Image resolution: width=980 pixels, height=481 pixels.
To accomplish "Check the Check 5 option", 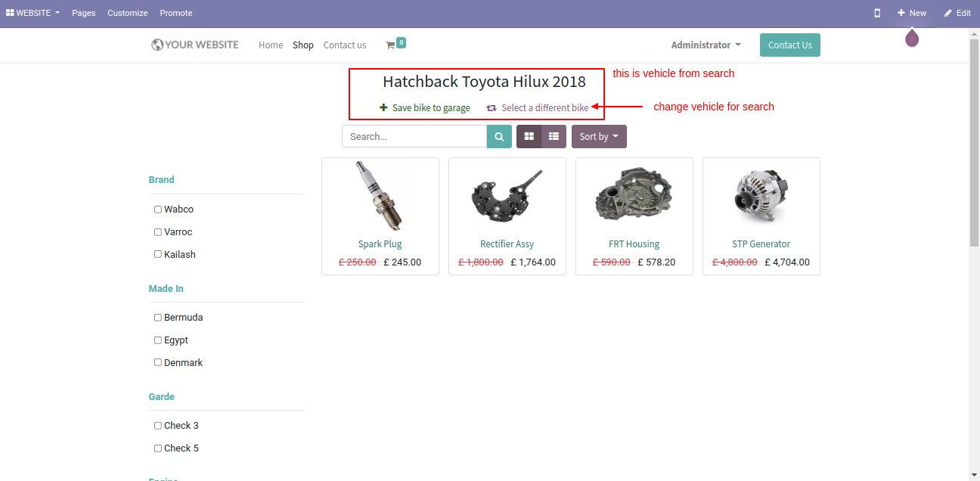I will (x=158, y=448).
